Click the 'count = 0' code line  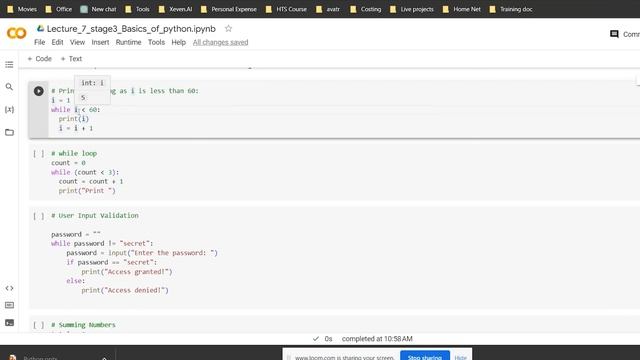[68, 163]
